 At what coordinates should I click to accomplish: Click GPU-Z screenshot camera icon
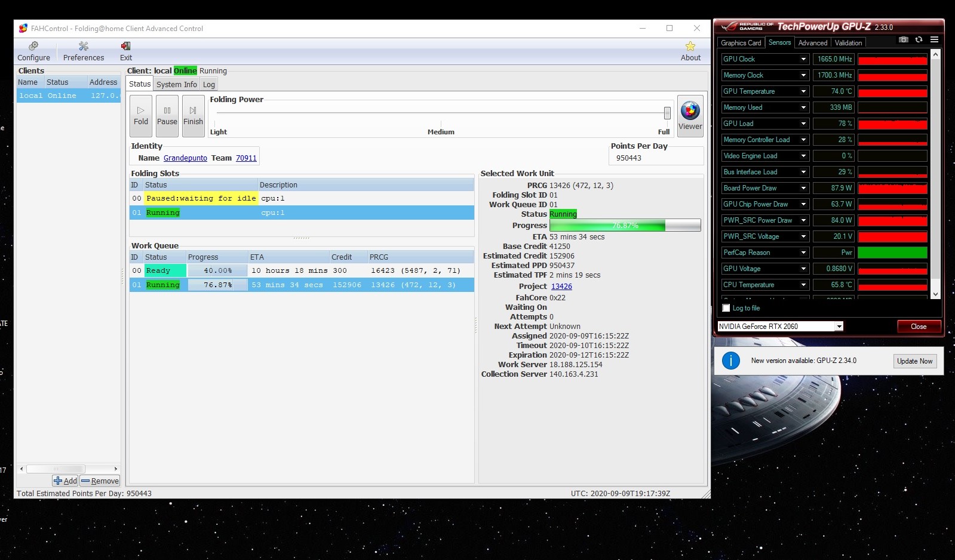click(904, 40)
